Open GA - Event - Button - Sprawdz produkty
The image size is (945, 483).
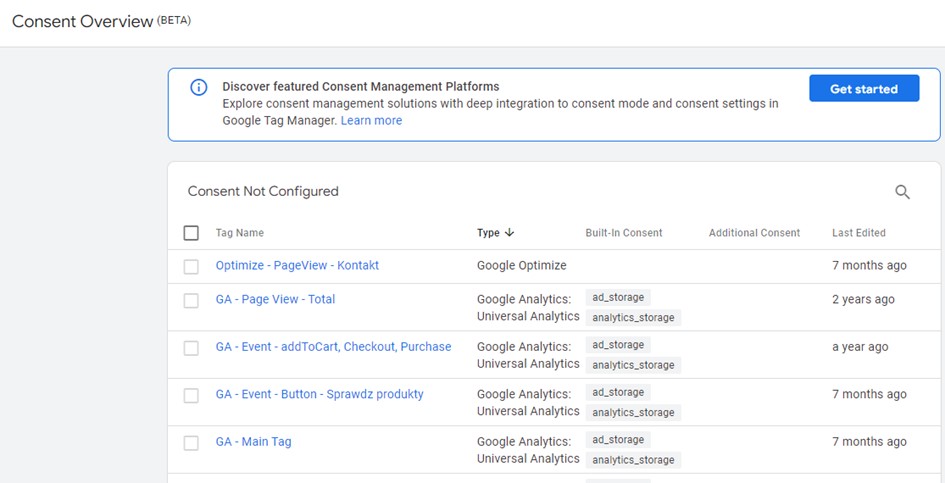[x=319, y=394]
